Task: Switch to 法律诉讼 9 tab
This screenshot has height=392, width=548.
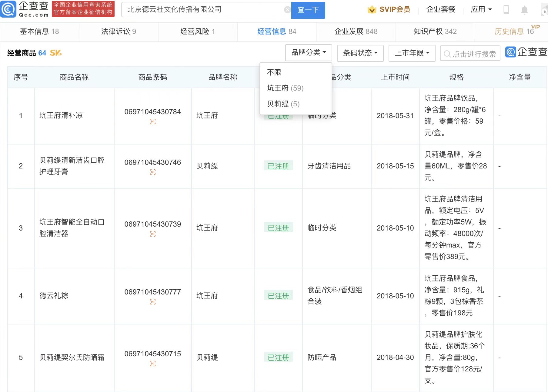Action: (x=119, y=32)
